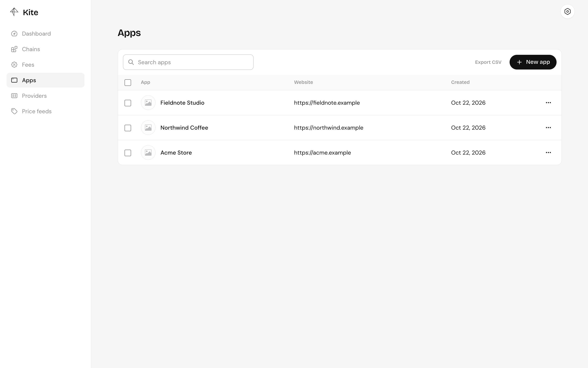Click the New app button
This screenshot has height=368, width=588.
pyautogui.click(x=533, y=62)
